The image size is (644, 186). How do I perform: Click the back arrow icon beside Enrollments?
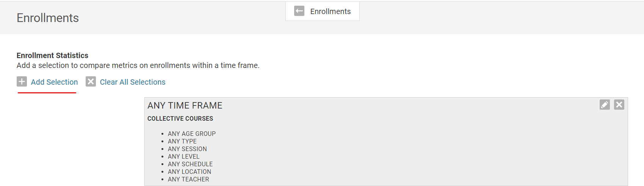[299, 11]
